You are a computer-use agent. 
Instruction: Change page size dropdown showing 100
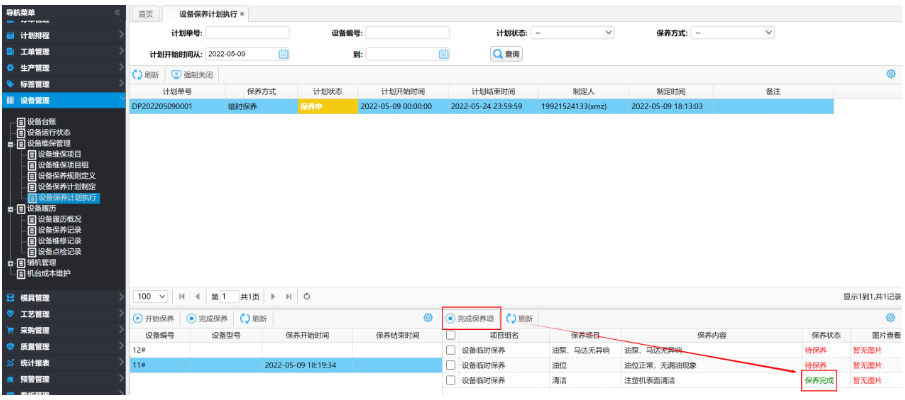point(150,297)
